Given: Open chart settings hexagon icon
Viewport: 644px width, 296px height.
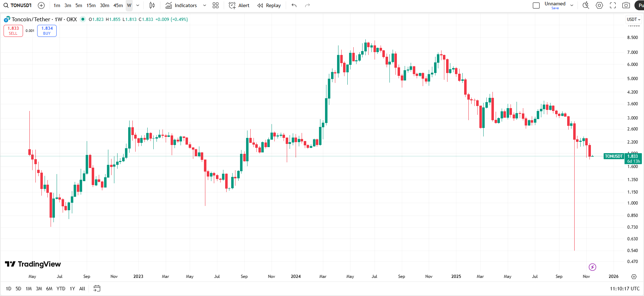Looking at the screenshot, I should [x=599, y=5].
